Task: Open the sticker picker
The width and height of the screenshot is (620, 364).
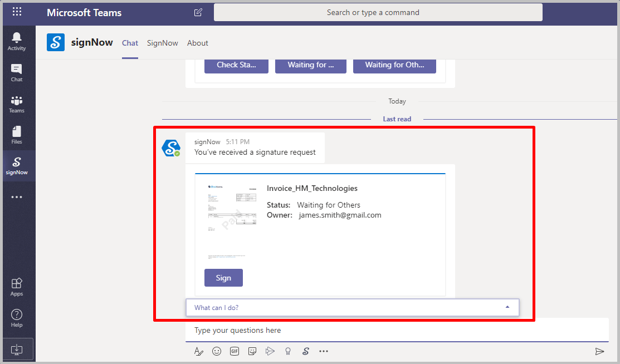Action: click(252, 351)
